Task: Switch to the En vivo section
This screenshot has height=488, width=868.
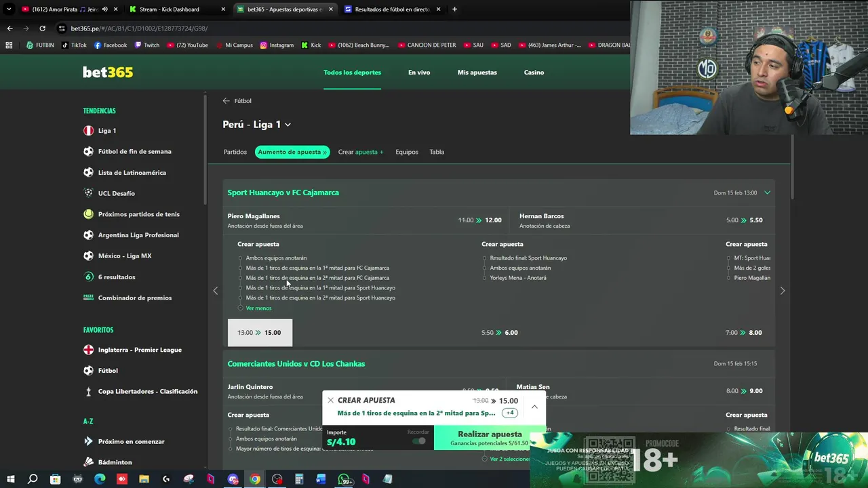Action: pos(419,73)
